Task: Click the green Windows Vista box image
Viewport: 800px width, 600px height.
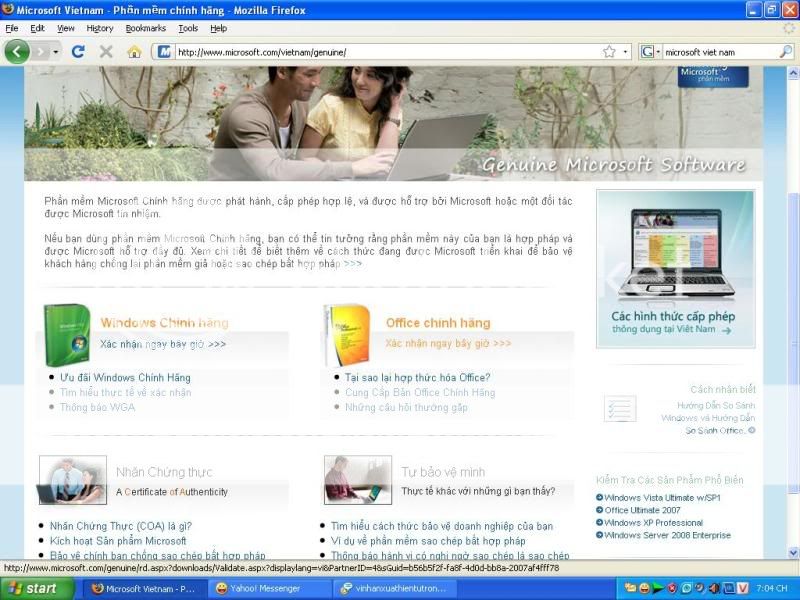Action: click(x=67, y=335)
